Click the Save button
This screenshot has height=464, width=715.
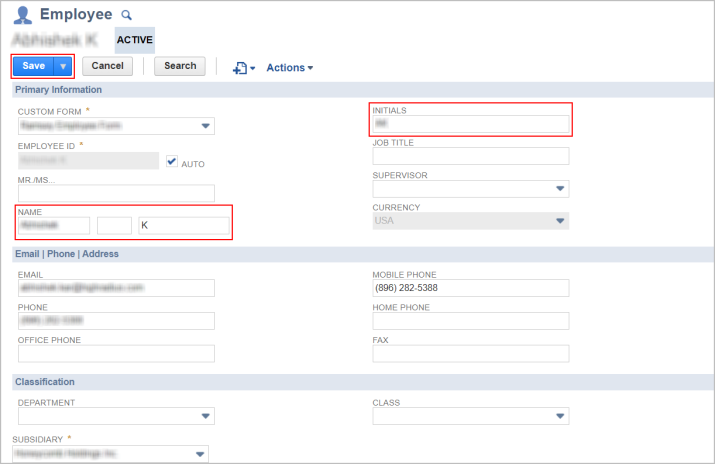[33, 66]
